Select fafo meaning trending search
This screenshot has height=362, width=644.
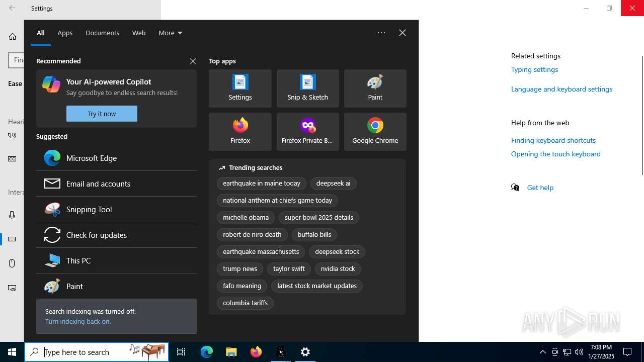pyautogui.click(x=242, y=286)
